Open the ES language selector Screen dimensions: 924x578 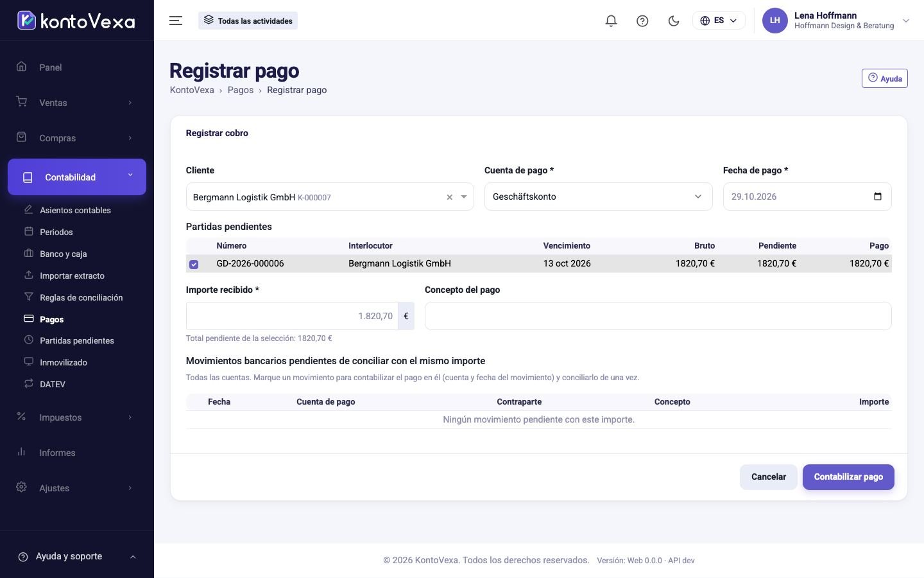point(719,21)
